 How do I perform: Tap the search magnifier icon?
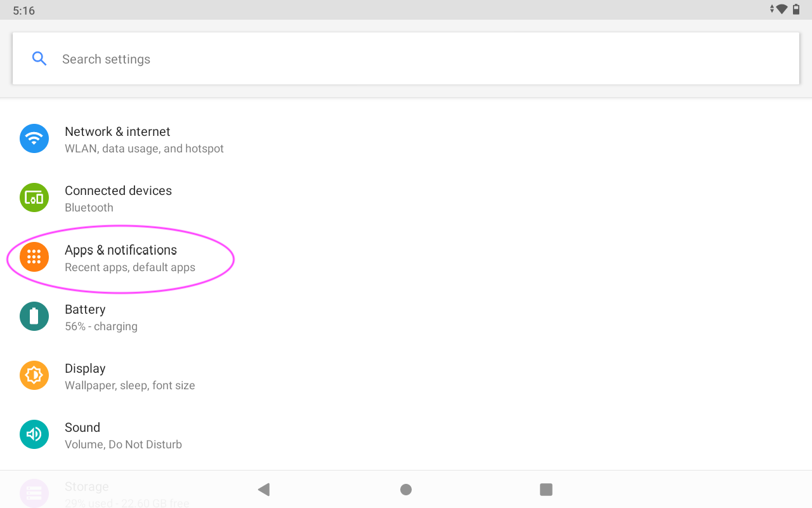(x=39, y=59)
